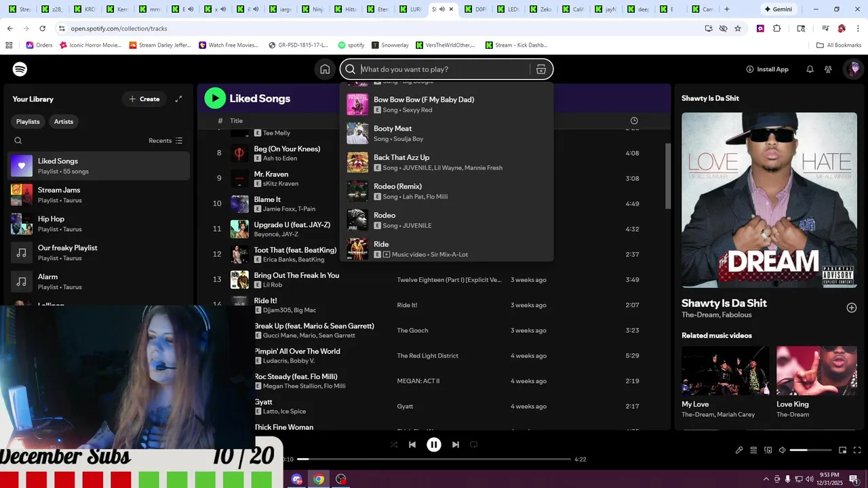The width and height of the screenshot is (868, 488).
Task: Open the miniplayer
Action: click(843, 450)
